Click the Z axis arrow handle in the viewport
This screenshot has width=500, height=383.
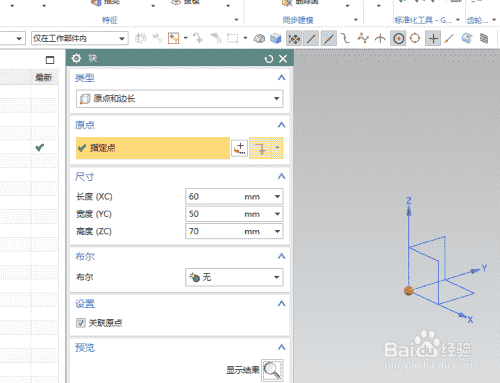coord(409,211)
